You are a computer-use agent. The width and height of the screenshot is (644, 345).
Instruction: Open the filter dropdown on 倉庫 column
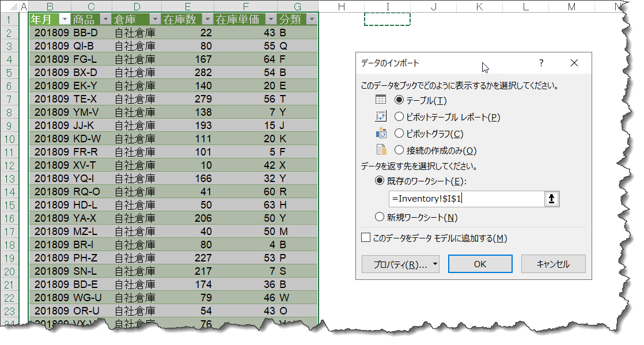pos(154,19)
